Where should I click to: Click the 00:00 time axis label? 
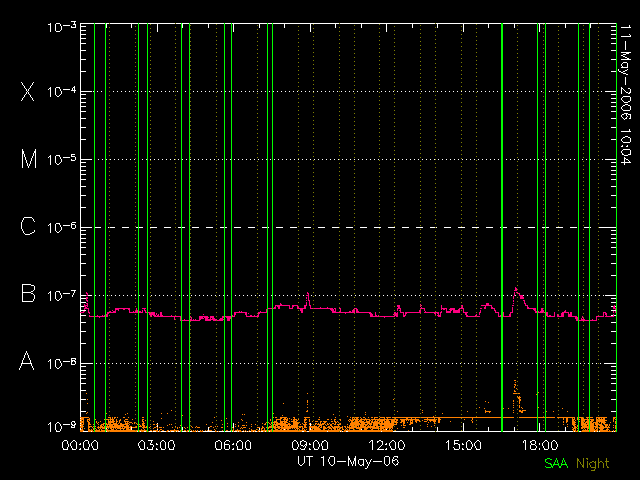[80, 445]
